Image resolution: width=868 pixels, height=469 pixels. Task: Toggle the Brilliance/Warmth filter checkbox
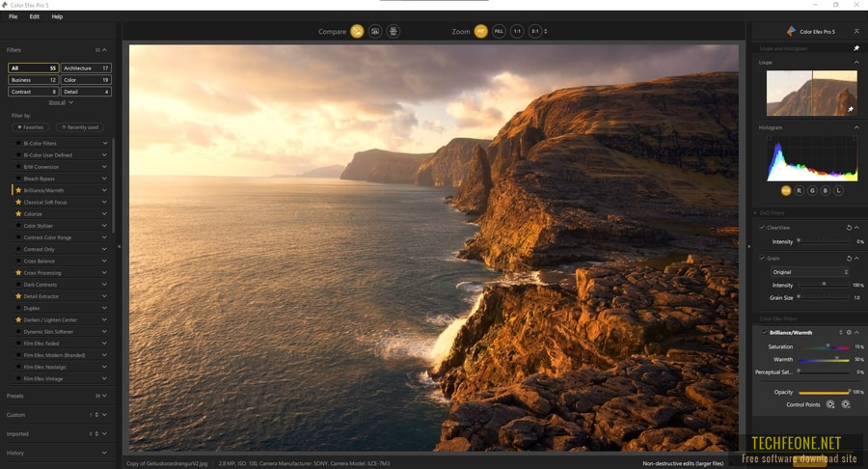(765, 333)
